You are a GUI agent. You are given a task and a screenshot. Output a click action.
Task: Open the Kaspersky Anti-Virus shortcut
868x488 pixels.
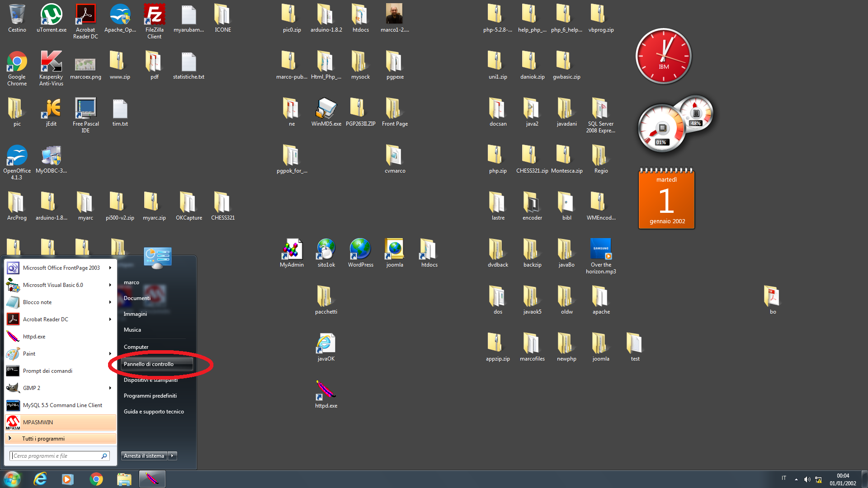coord(51,63)
